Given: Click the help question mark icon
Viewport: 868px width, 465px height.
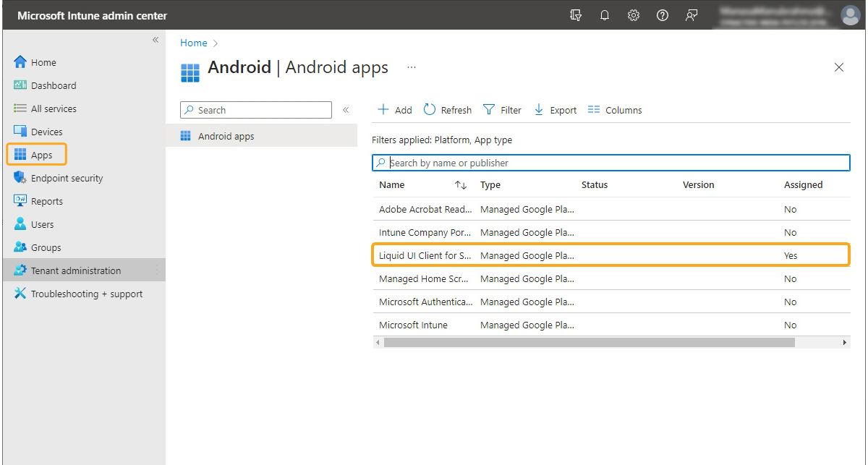Looking at the screenshot, I should (x=663, y=15).
